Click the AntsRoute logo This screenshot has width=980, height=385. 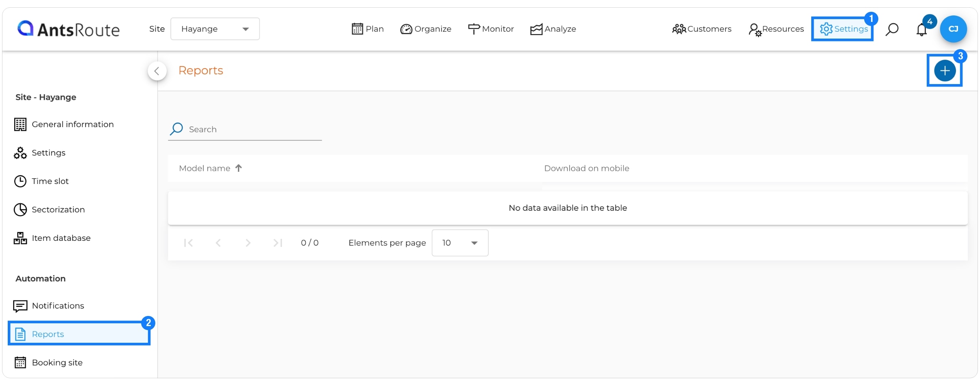point(68,29)
